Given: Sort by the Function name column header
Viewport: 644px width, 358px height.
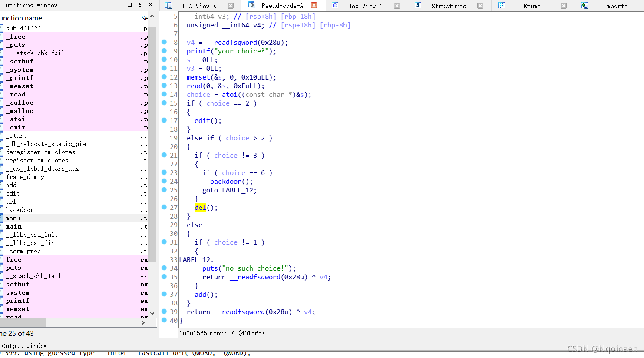Looking at the screenshot, I should coord(69,18).
